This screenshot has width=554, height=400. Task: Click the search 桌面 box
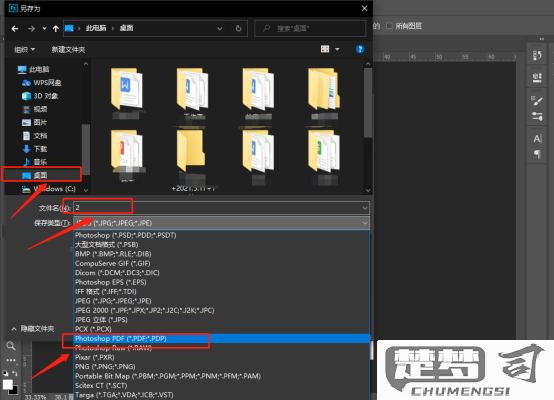(x=310, y=29)
